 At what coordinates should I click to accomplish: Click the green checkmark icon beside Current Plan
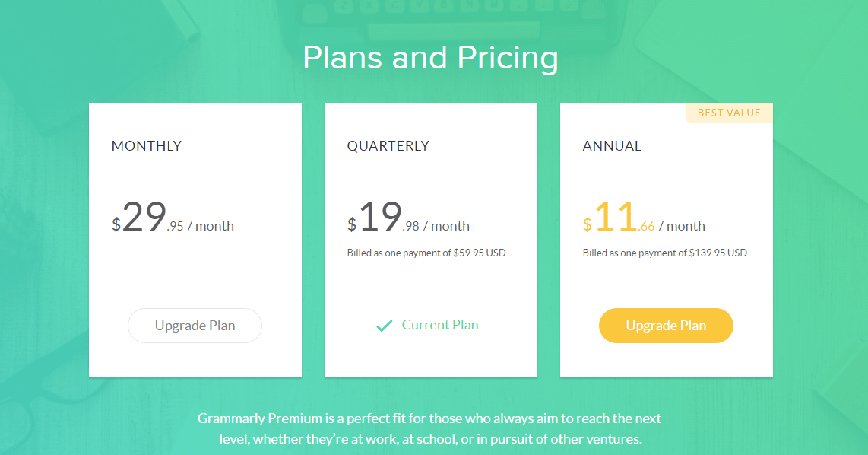(x=384, y=326)
